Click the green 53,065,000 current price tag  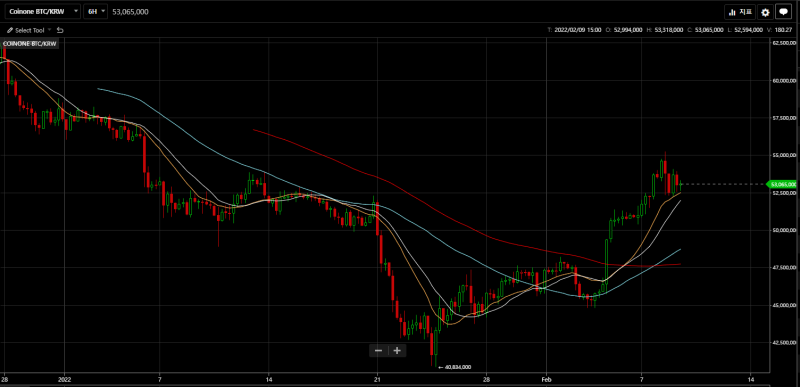782,184
